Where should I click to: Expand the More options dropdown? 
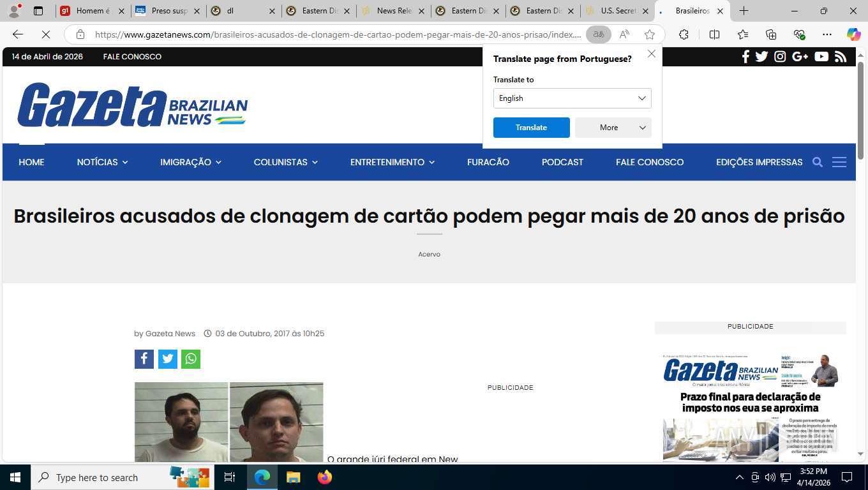[613, 128]
